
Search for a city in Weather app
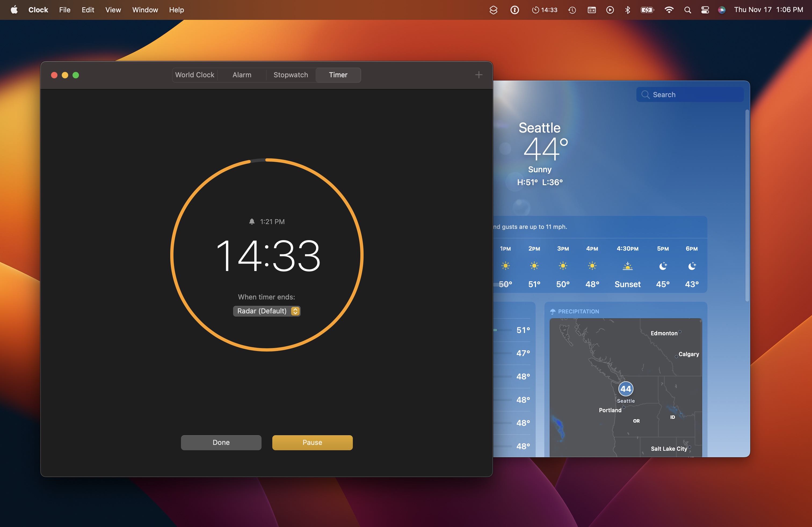691,94
